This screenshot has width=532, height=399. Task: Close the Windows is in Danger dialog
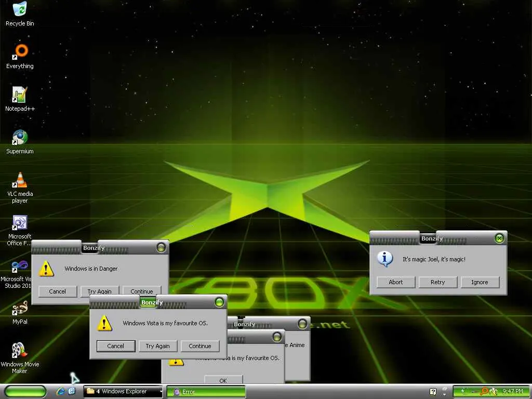click(161, 247)
